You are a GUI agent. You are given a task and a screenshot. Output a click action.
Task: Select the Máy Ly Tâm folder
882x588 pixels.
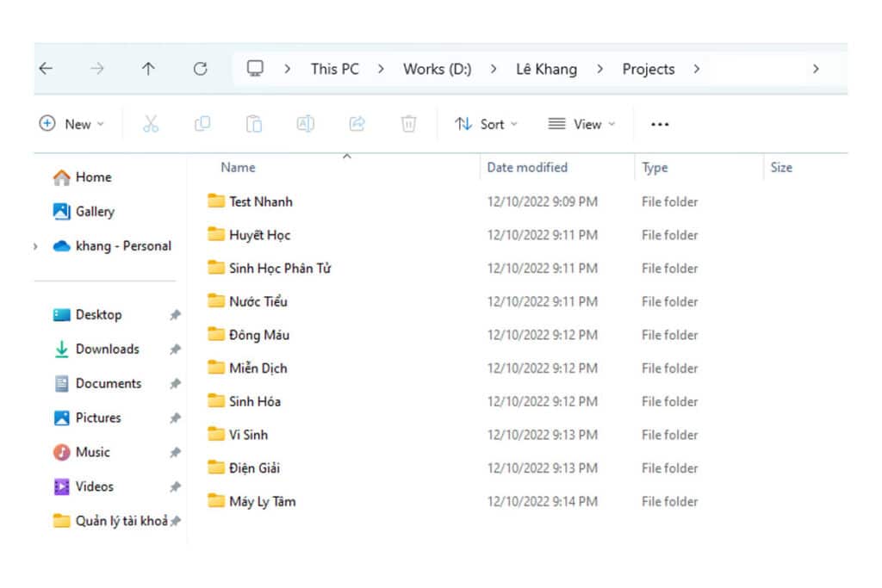[252, 501]
